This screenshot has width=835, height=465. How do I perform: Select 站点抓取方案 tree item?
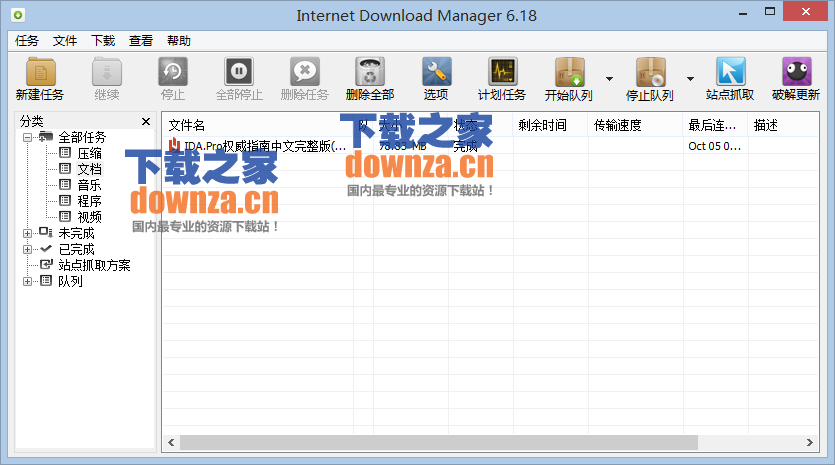point(94,265)
